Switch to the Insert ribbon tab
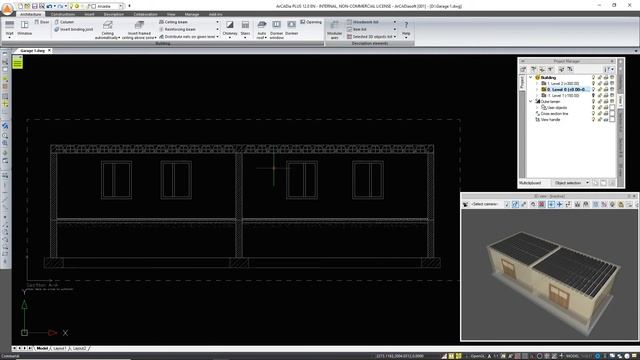Viewport: 640px width, 360px height. pos(89,14)
